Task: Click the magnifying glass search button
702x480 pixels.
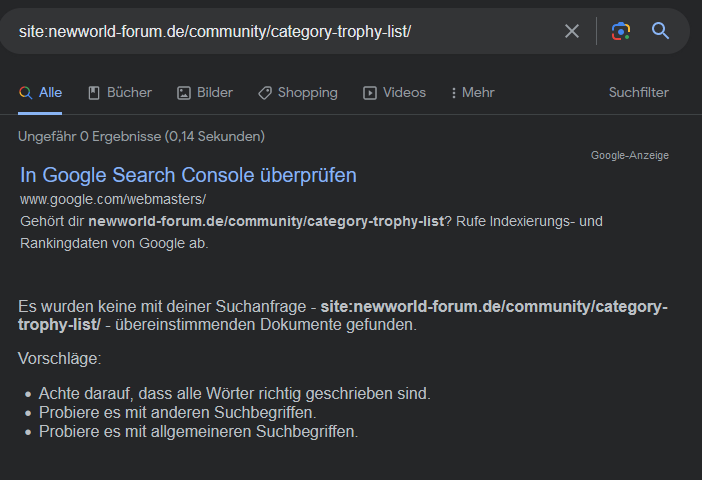Action: tap(661, 31)
